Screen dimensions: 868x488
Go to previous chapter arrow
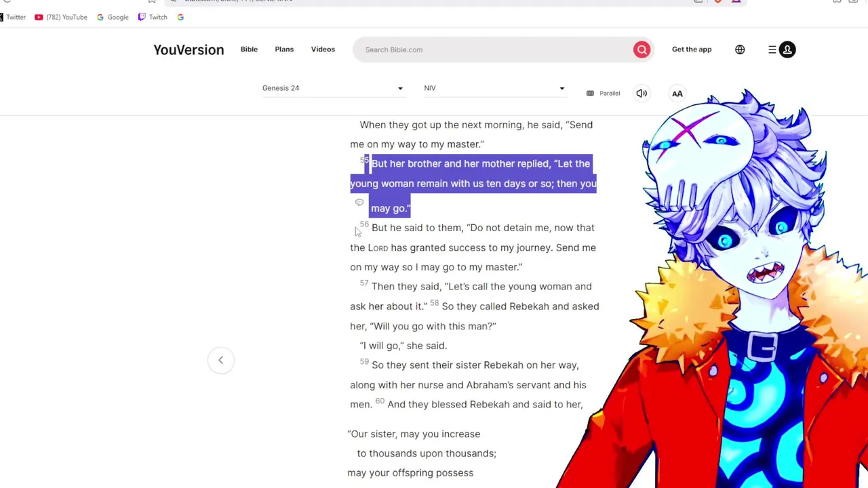(x=220, y=360)
